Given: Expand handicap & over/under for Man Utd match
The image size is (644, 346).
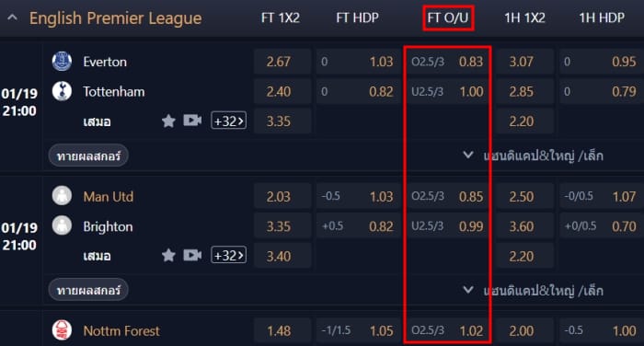Looking at the screenshot, I should pyautogui.click(x=534, y=291).
